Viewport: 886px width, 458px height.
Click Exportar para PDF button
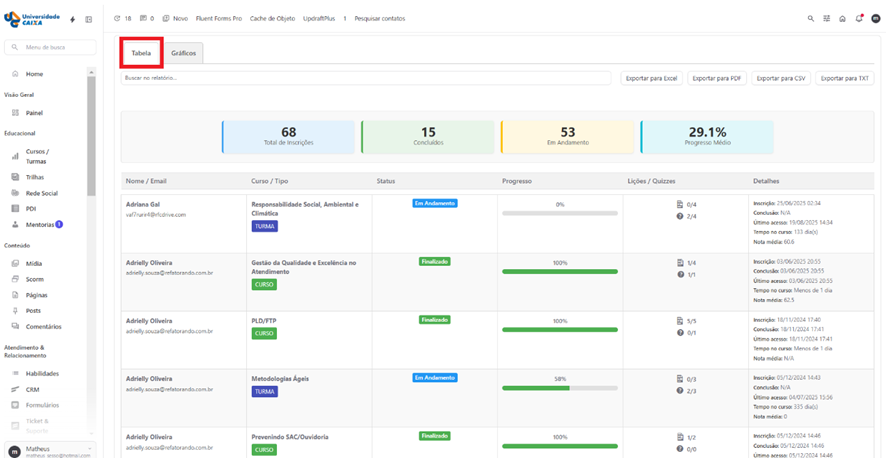click(x=717, y=78)
